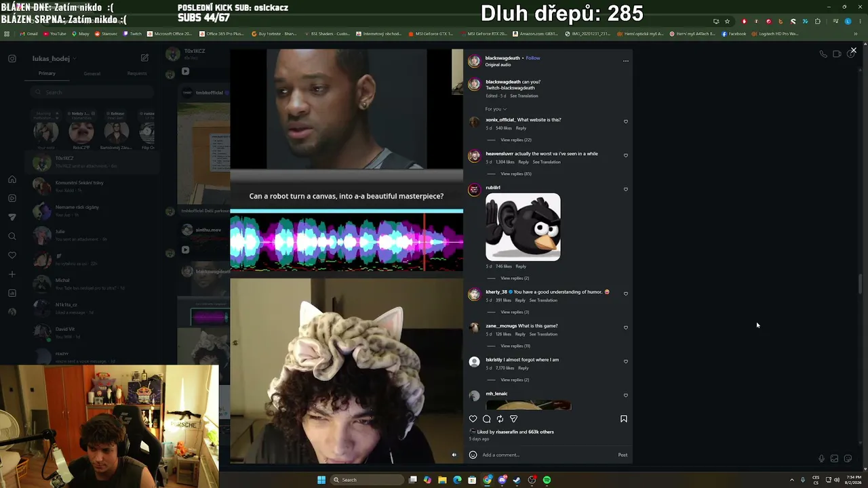868x488 pixels.
Task: Like lskristly's comment
Action: pyautogui.click(x=626, y=362)
